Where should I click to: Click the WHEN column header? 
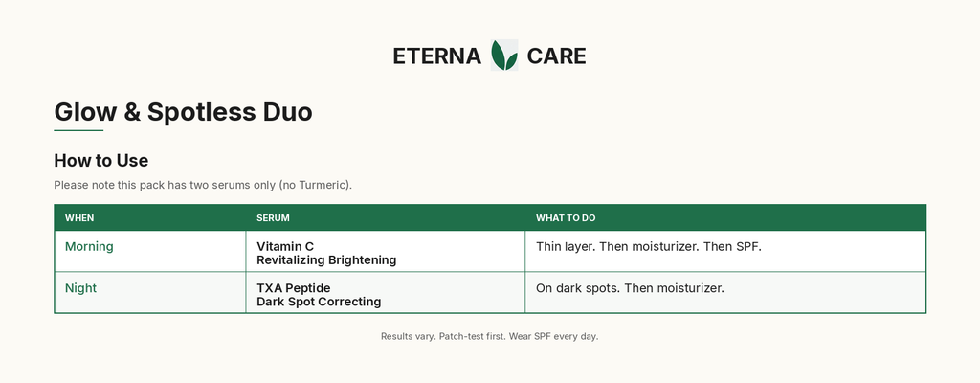point(79,217)
